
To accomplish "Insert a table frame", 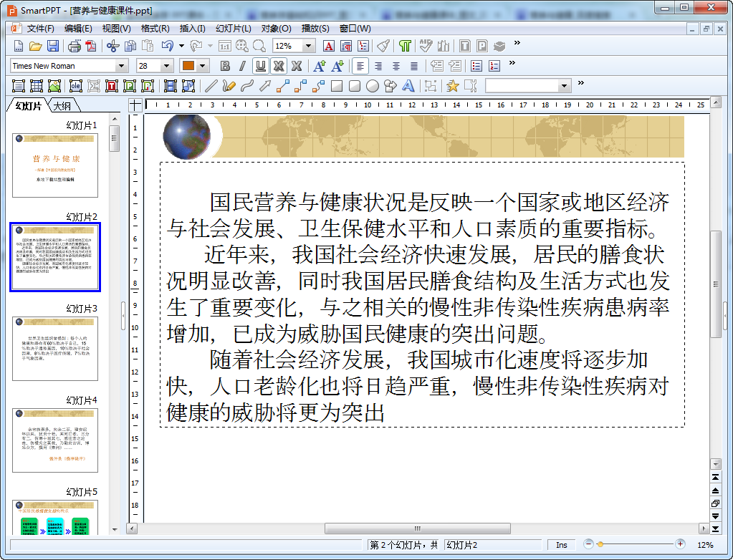I will point(37,86).
